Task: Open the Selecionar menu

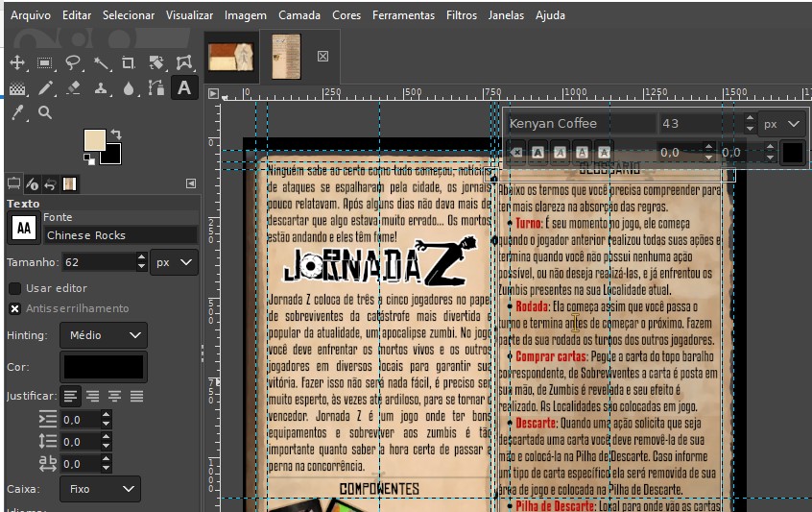Action: (x=129, y=15)
